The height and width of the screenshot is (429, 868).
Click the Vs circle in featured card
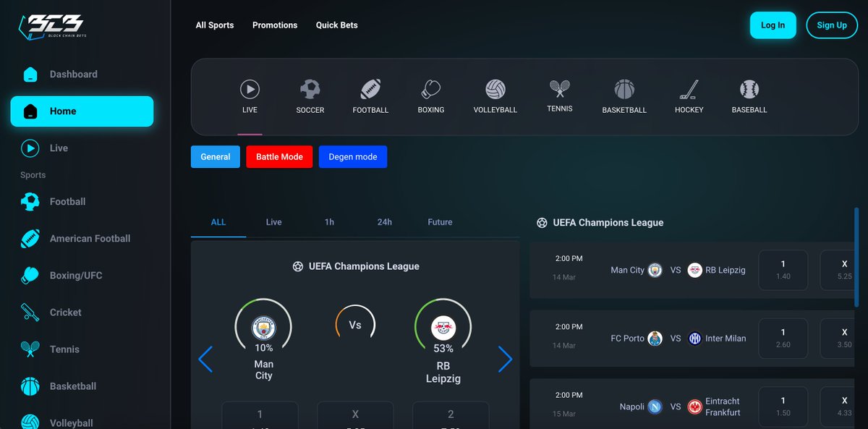(354, 325)
